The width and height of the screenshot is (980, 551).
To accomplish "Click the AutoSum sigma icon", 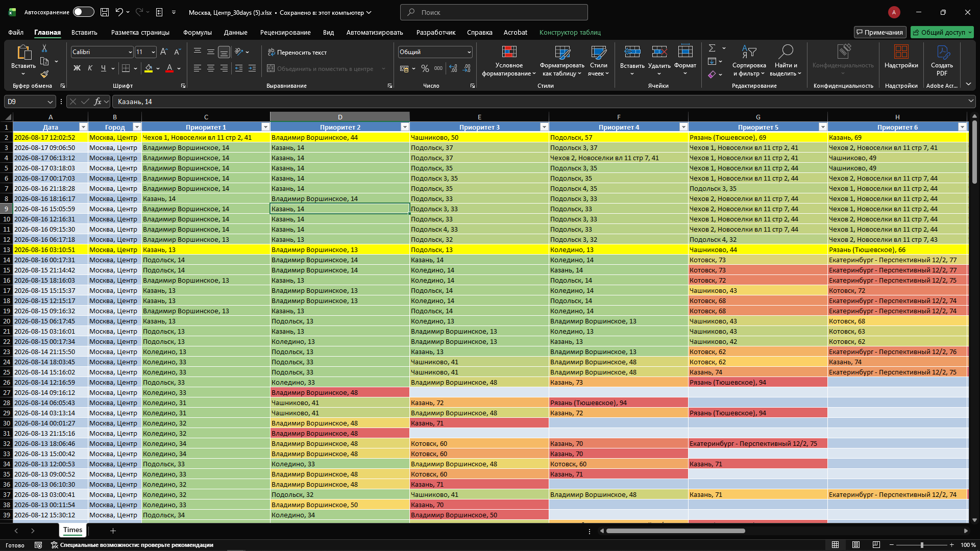I will pos(712,48).
